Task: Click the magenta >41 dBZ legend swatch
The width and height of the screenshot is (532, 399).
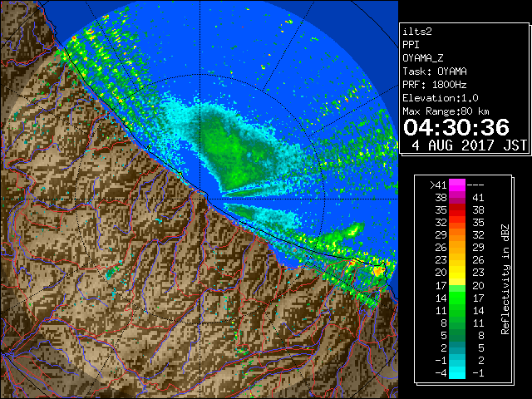Action: point(456,185)
